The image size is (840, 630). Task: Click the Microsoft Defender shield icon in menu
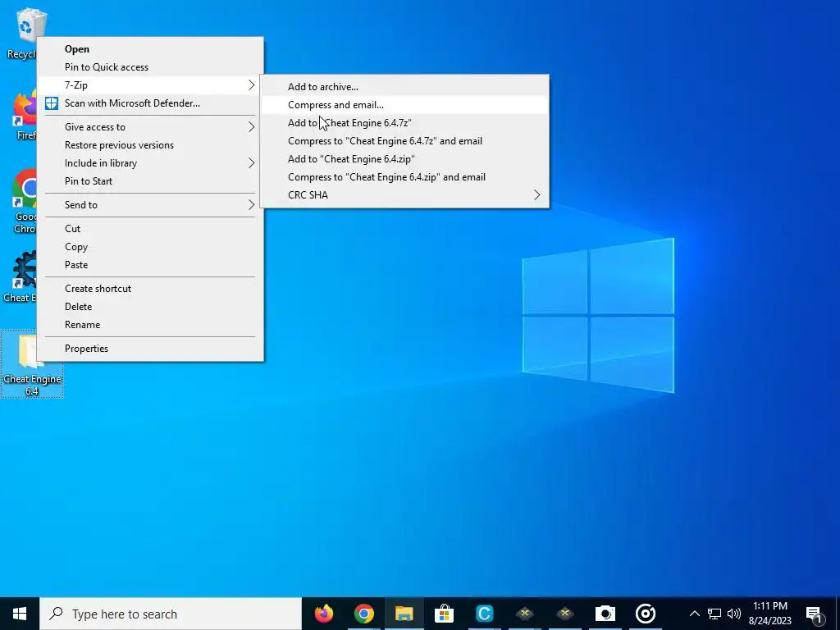point(52,103)
